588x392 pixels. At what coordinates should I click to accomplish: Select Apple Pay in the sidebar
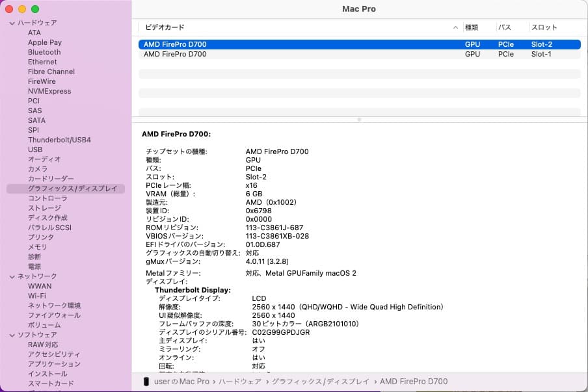[45, 42]
